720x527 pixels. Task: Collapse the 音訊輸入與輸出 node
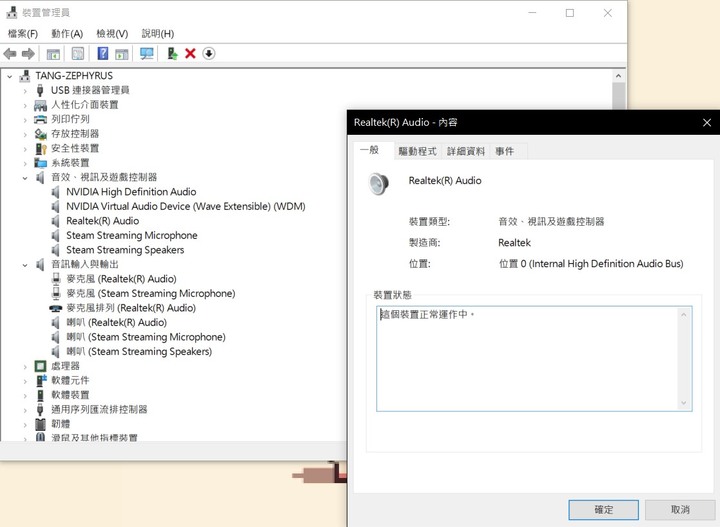(x=25, y=265)
